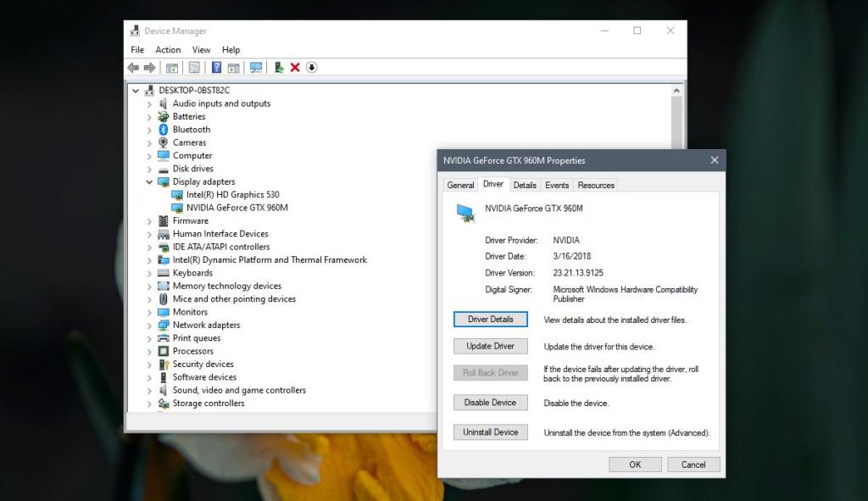Click Cancel to close the properties dialog
This screenshot has height=501, width=868.
pos(693,465)
